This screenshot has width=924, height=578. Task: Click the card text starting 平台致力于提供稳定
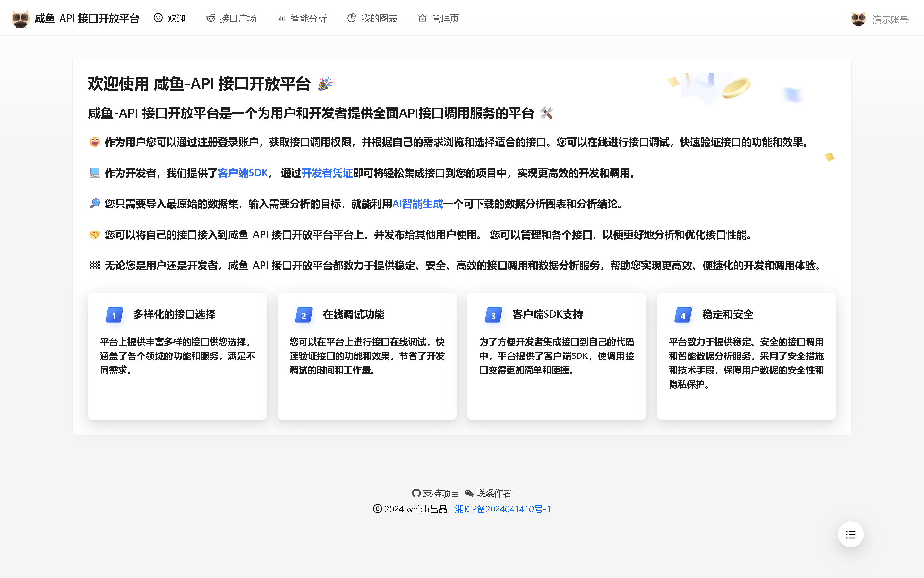tap(746, 363)
